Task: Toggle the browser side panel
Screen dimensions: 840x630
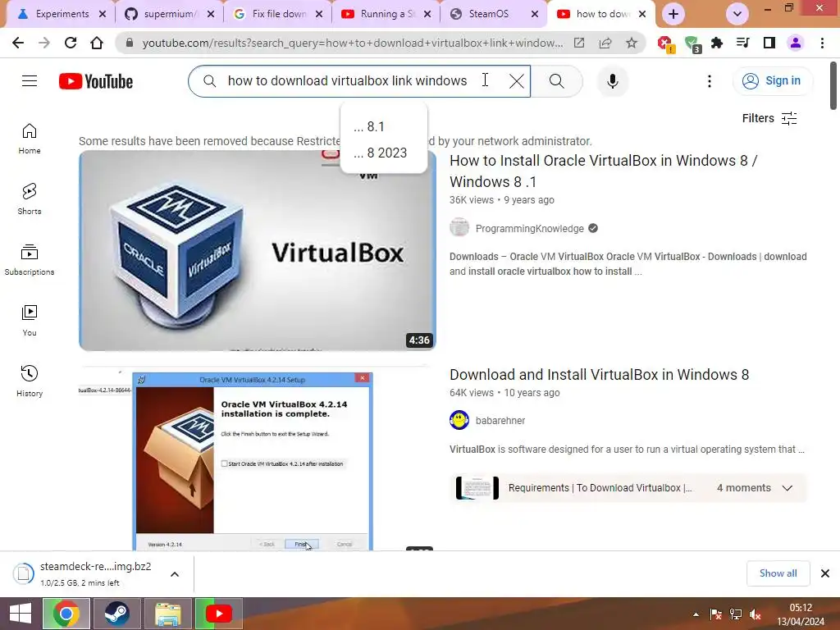Action: [x=769, y=43]
